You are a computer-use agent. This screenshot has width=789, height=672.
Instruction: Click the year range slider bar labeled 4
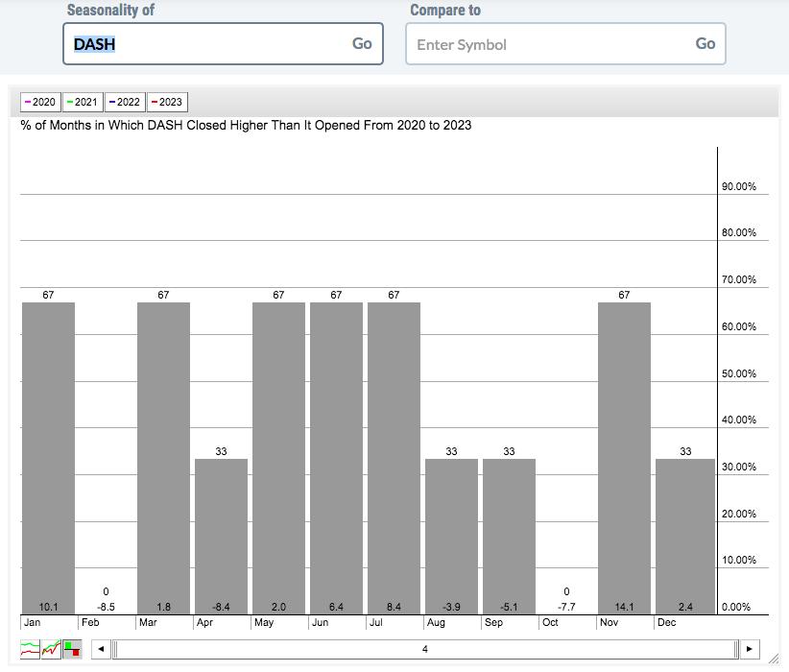click(x=425, y=650)
